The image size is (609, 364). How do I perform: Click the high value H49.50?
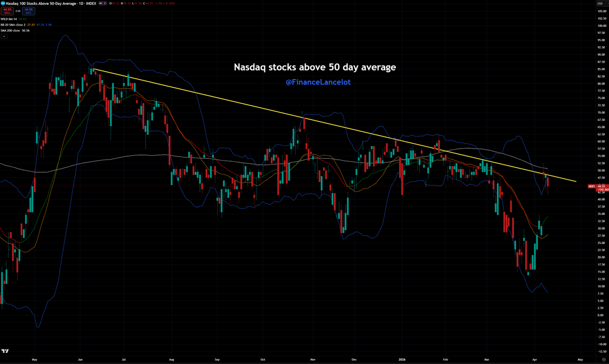click(x=126, y=4)
